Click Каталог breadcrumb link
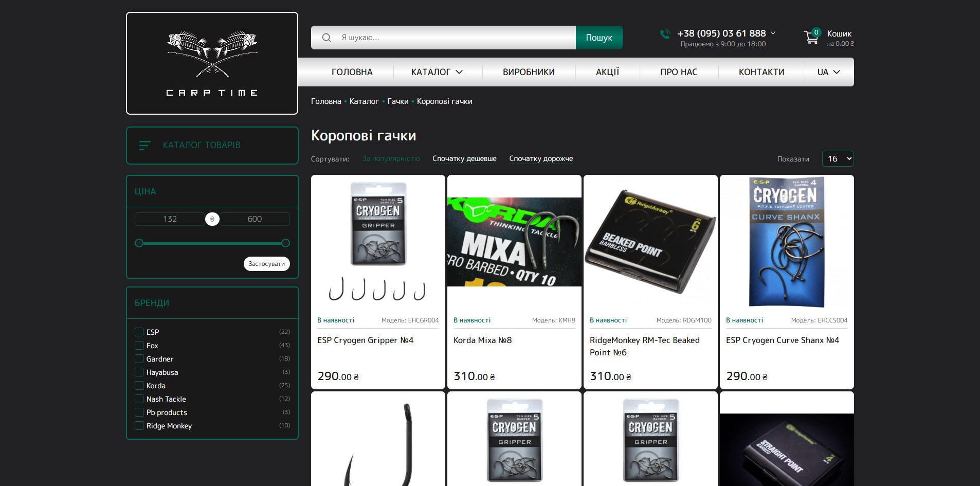980x486 pixels. click(x=364, y=101)
